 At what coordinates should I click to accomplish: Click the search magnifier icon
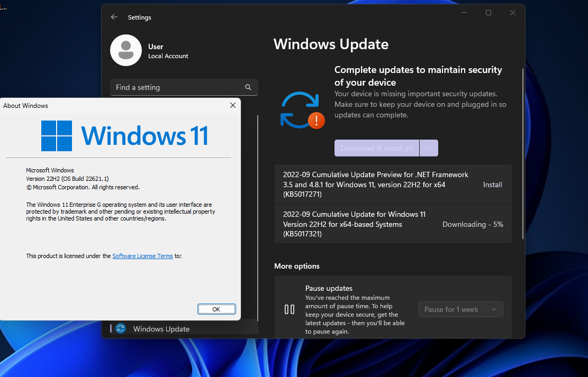pos(248,87)
